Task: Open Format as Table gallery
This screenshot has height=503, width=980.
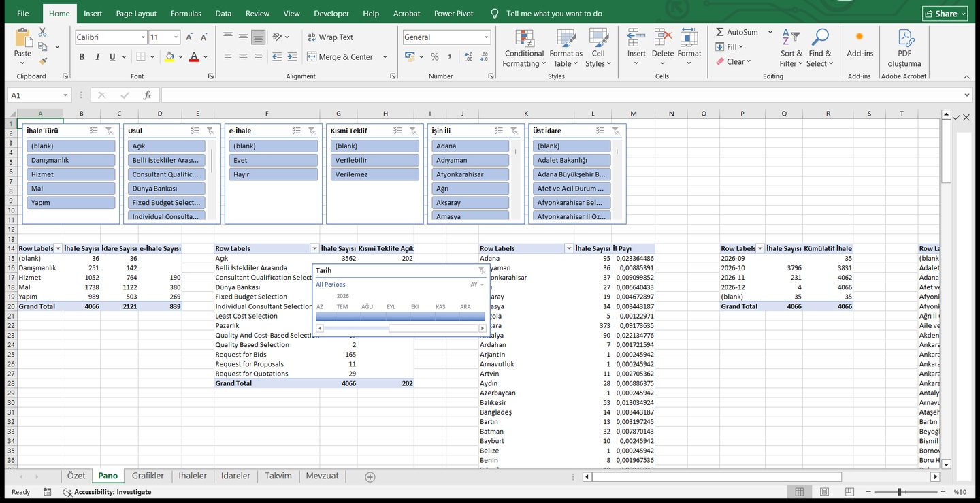Action: [x=566, y=48]
